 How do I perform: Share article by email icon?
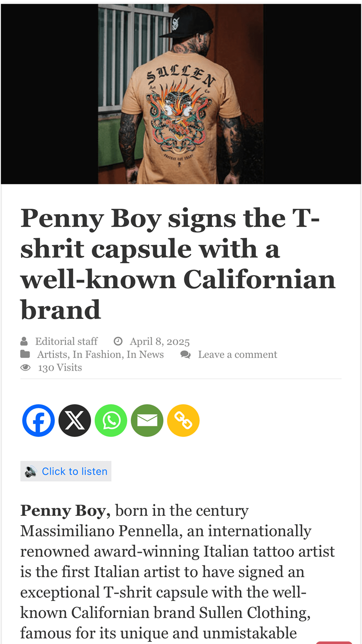pyautogui.click(x=147, y=420)
